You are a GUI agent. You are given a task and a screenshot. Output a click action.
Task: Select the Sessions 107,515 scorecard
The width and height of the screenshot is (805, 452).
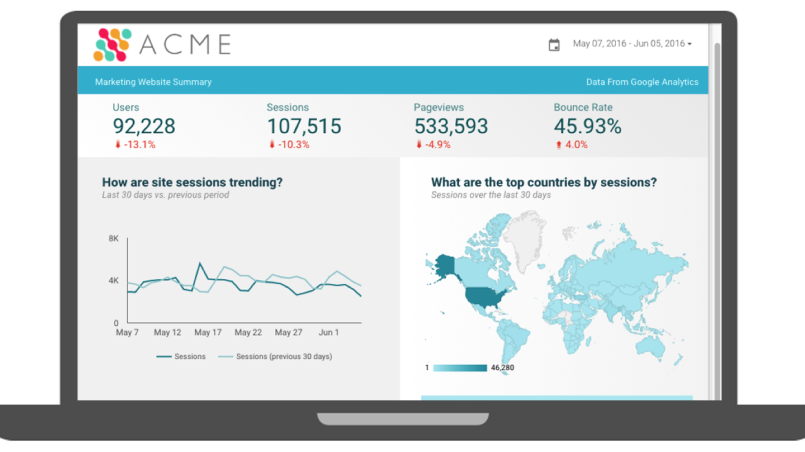303,126
